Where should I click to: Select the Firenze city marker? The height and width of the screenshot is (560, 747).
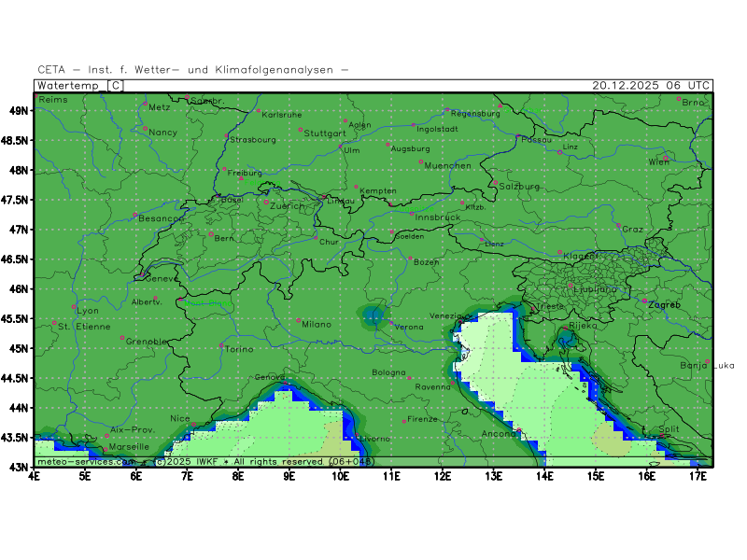(x=404, y=421)
